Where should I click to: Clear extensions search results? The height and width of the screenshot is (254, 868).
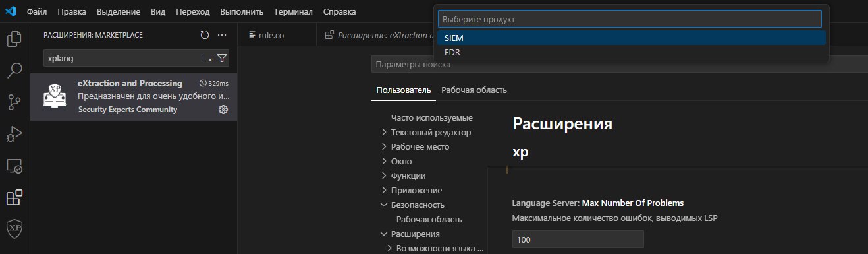tap(207, 58)
